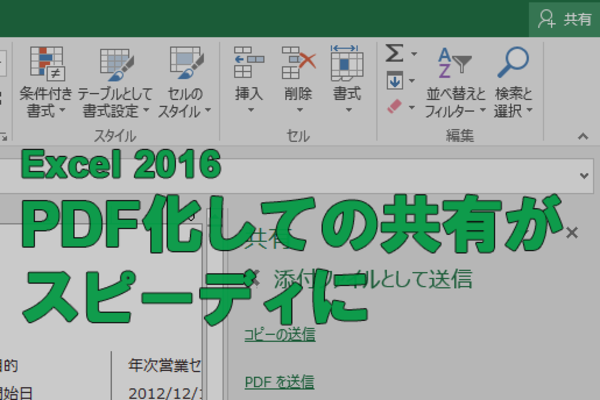
Task: Expand the AutoSum dropdown arrow
Action: click(414, 54)
